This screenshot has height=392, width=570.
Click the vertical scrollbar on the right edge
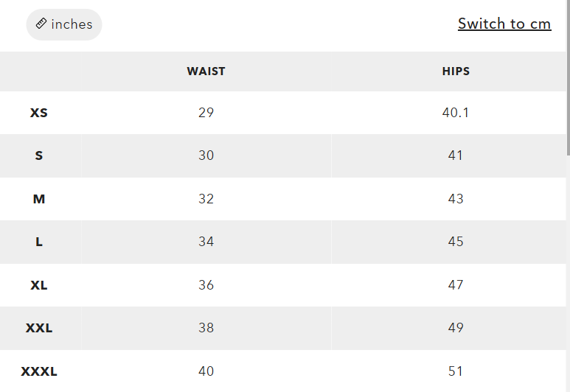pyautogui.click(x=567, y=77)
